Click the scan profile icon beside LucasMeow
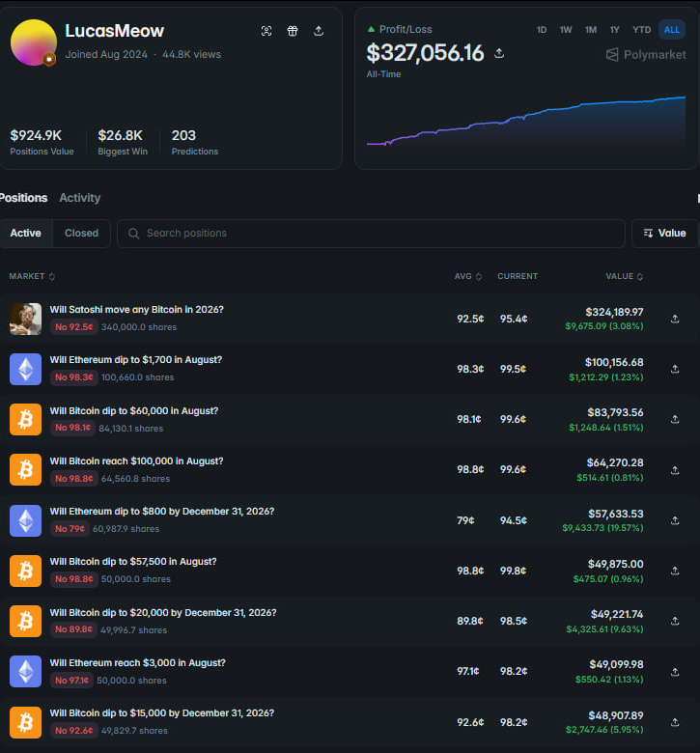Image resolution: width=700 pixels, height=753 pixels. [x=266, y=31]
